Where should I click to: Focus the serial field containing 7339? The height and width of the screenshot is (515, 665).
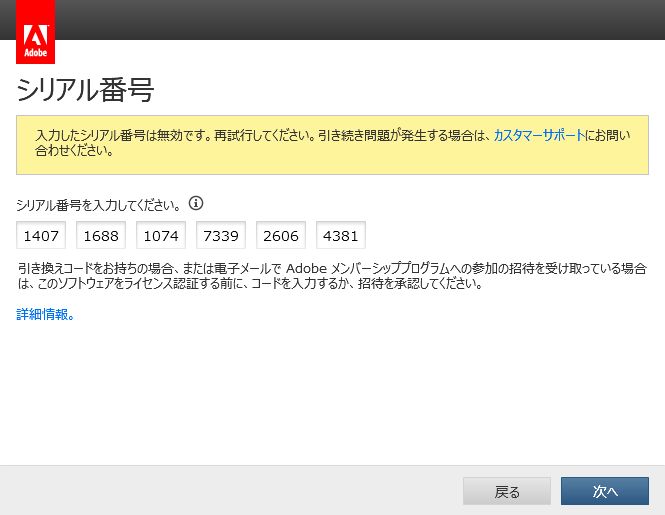coord(221,235)
